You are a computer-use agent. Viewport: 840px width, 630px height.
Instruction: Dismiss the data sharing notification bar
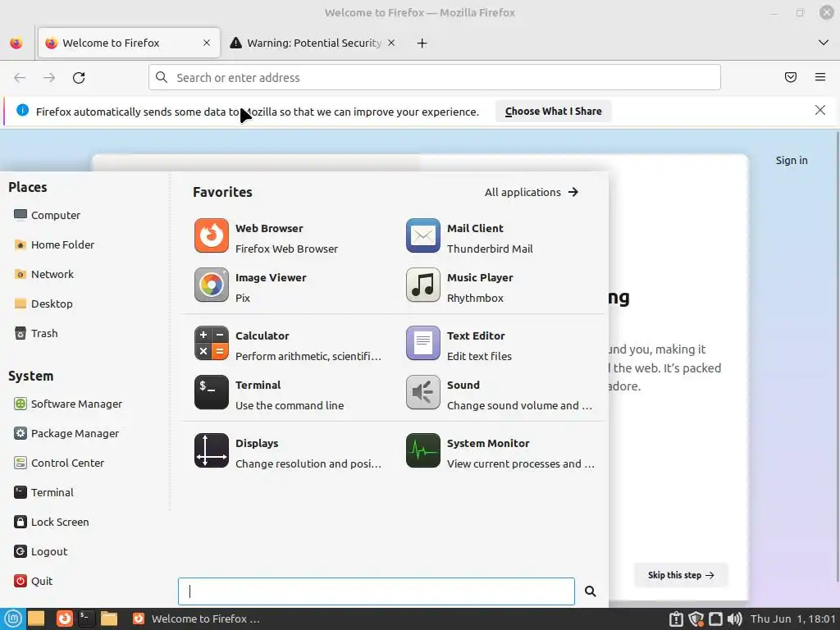pos(819,111)
